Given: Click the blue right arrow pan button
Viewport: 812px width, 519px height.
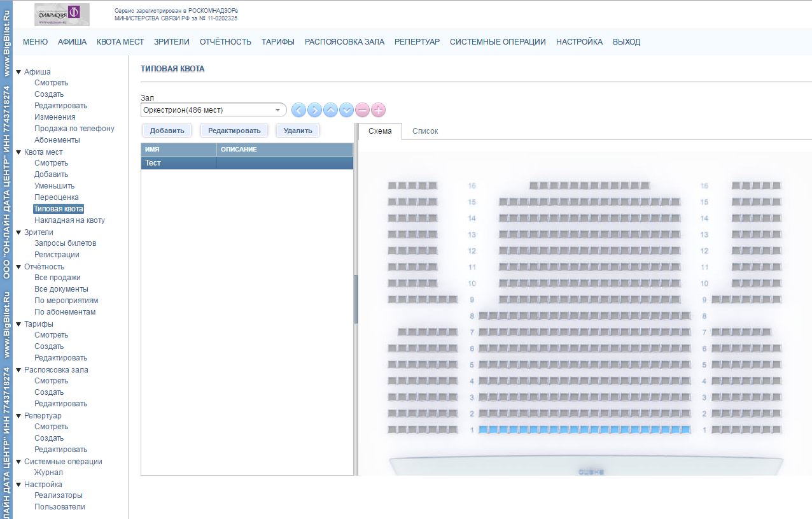Looking at the screenshot, I should click(314, 110).
